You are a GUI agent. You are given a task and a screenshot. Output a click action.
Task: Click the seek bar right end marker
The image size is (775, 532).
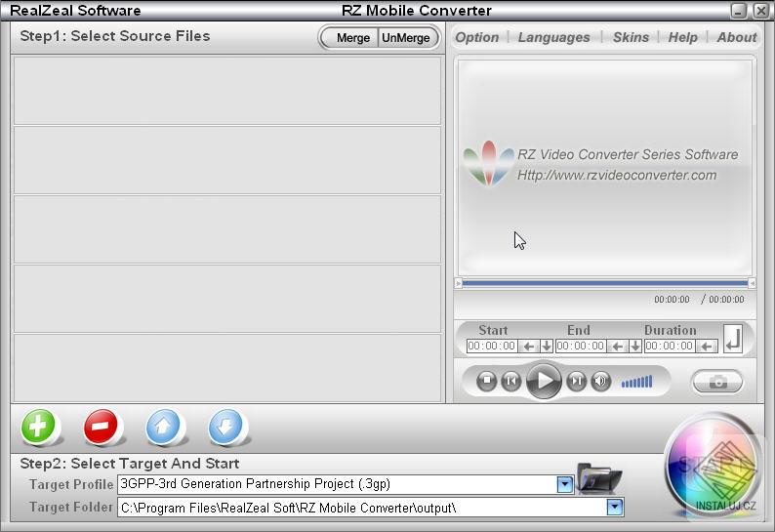coord(752,283)
